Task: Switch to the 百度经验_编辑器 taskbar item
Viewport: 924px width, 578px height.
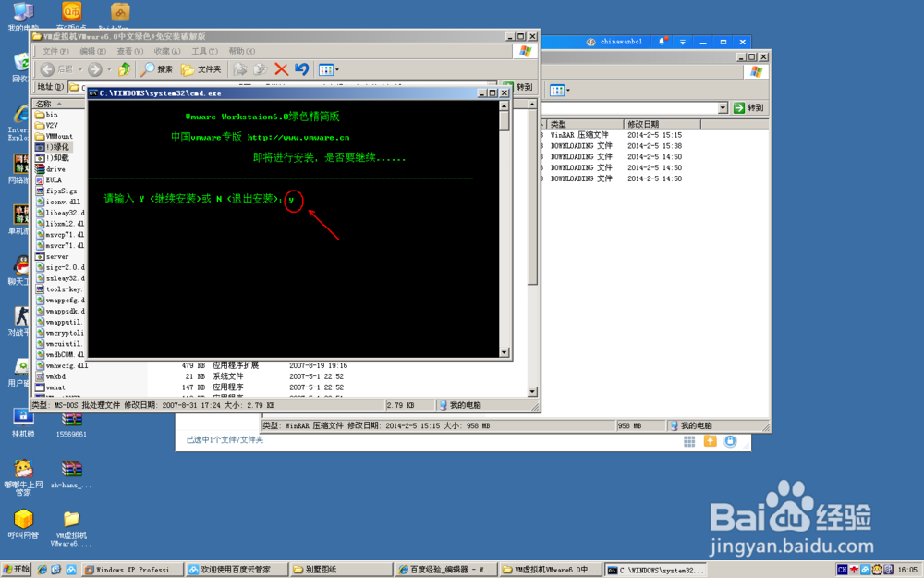Action: (x=446, y=570)
